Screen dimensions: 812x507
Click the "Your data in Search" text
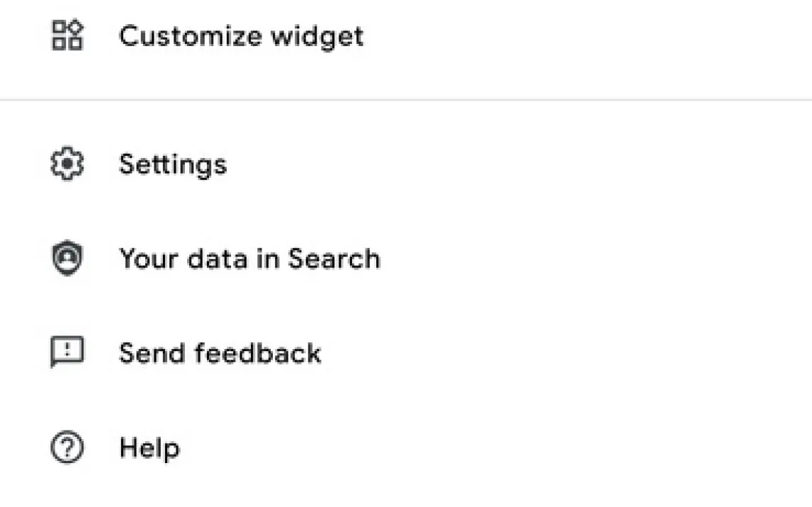(249, 258)
